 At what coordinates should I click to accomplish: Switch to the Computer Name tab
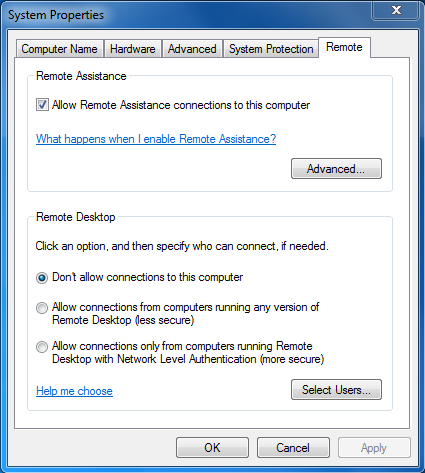click(x=60, y=49)
